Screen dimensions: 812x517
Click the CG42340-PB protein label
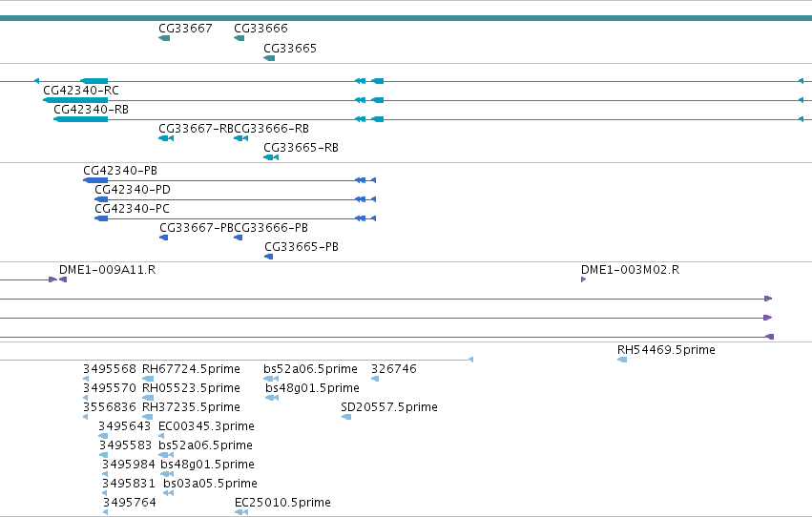point(120,171)
